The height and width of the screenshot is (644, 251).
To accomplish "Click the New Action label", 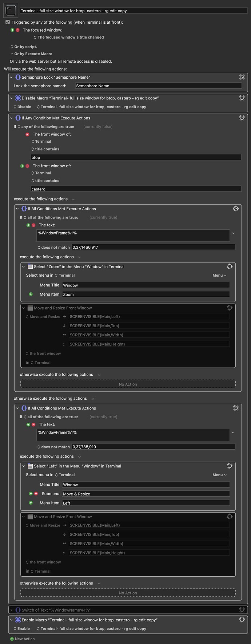I will pos(25,639).
